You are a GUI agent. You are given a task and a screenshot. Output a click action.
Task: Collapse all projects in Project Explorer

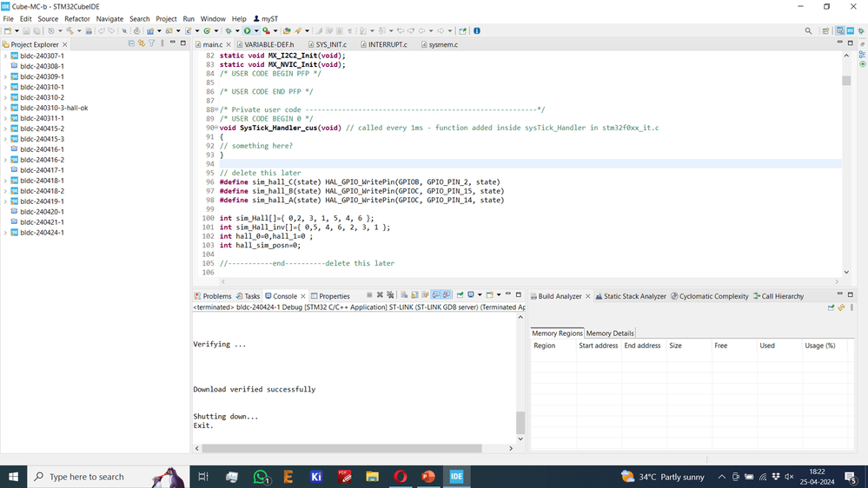click(x=131, y=43)
